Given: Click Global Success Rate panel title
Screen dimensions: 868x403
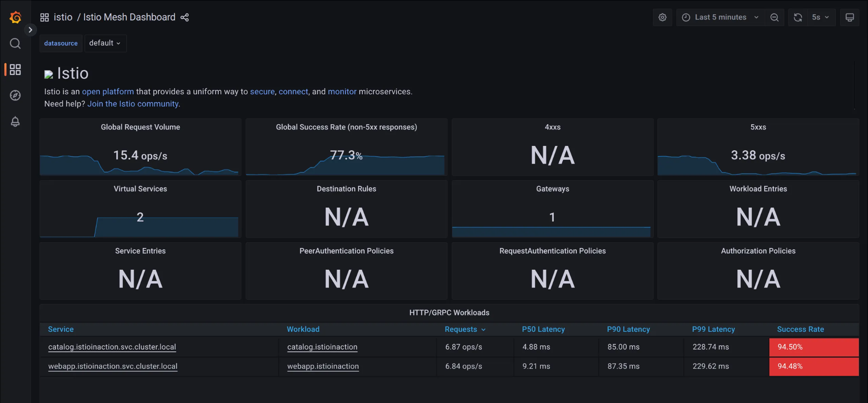Looking at the screenshot, I should 346,127.
